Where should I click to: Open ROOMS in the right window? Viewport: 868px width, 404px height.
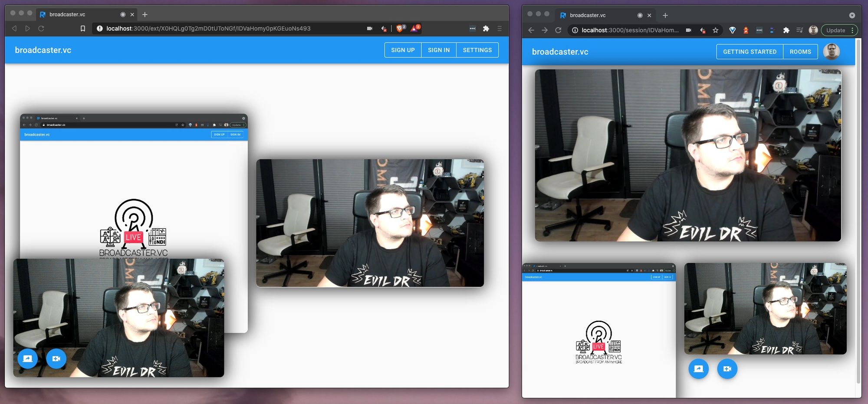click(x=800, y=52)
